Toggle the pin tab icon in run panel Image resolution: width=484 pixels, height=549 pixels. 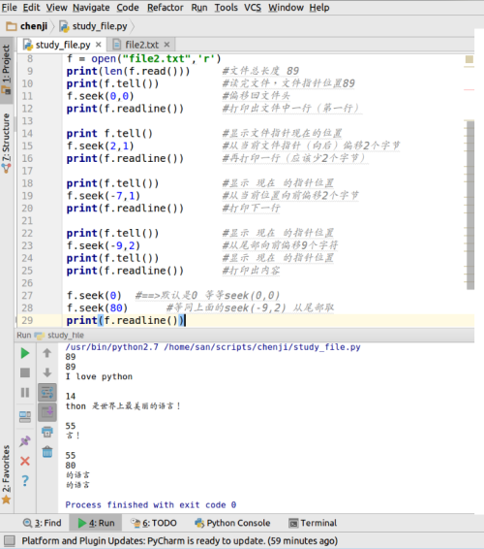click(25, 441)
